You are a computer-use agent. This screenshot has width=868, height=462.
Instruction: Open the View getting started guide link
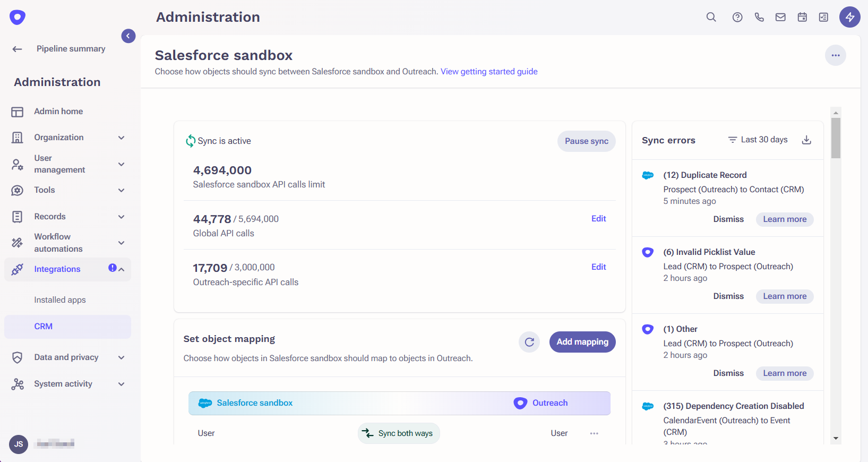(489, 72)
